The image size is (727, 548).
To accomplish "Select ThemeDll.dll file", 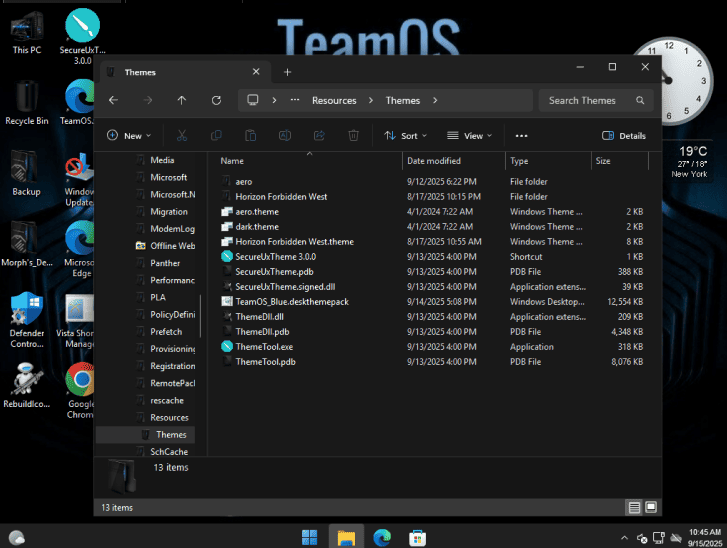I will pyautogui.click(x=259, y=317).
